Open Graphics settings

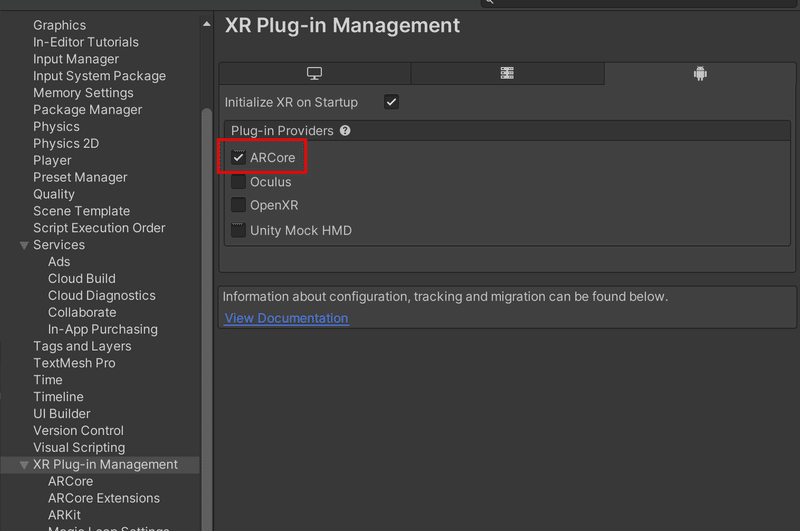[x=60, y=25]
